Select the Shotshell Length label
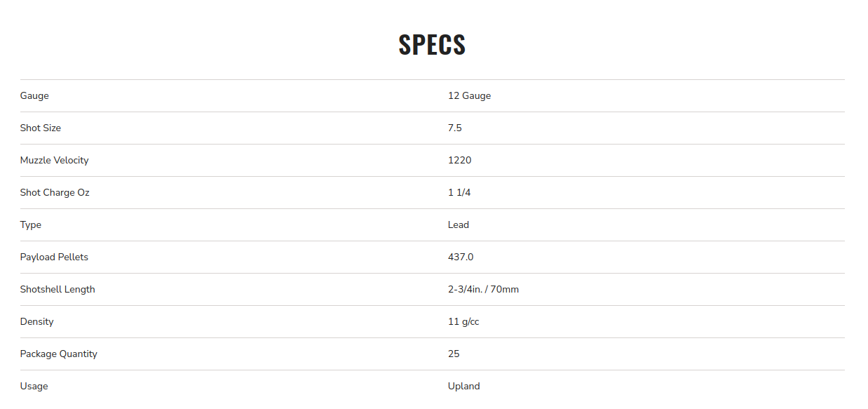 57,289
